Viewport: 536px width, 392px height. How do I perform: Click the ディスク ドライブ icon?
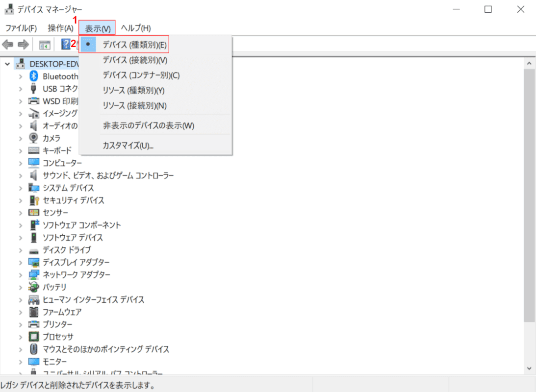pyautogui.click(x=33, y=251)
